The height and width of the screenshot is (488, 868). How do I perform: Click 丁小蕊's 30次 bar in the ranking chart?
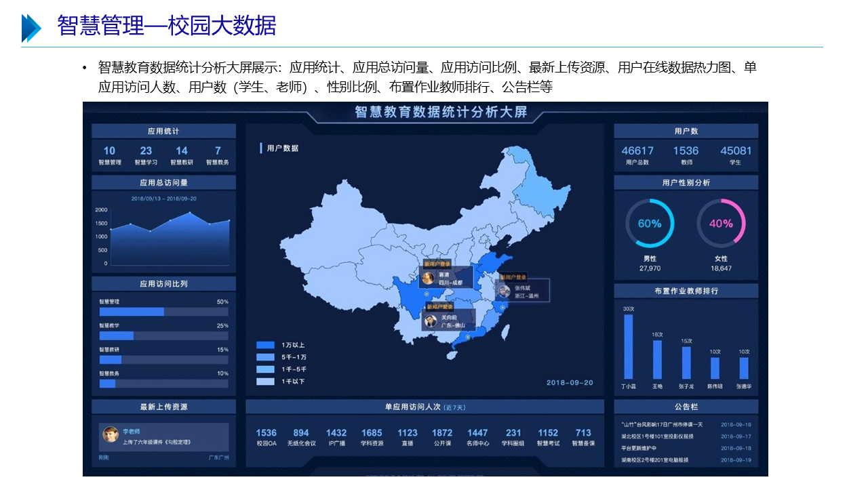pyautogui.click(x=628, y=346)
